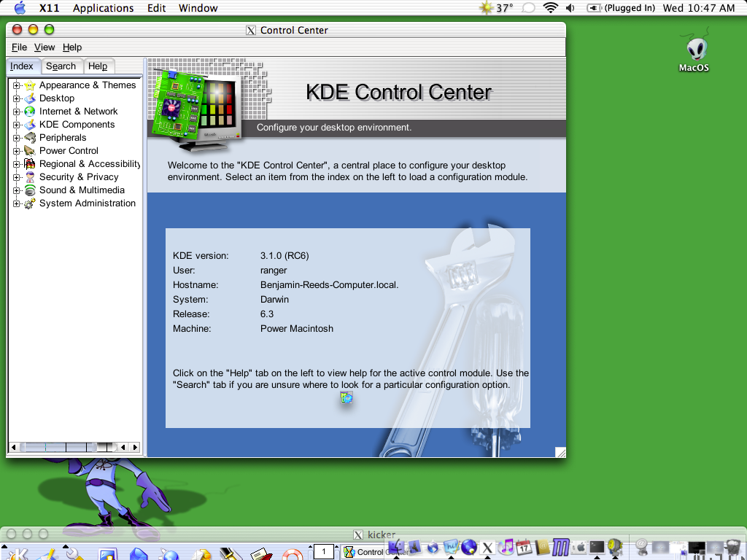Open the Trash in the Dock

click(x=732, y=548)
